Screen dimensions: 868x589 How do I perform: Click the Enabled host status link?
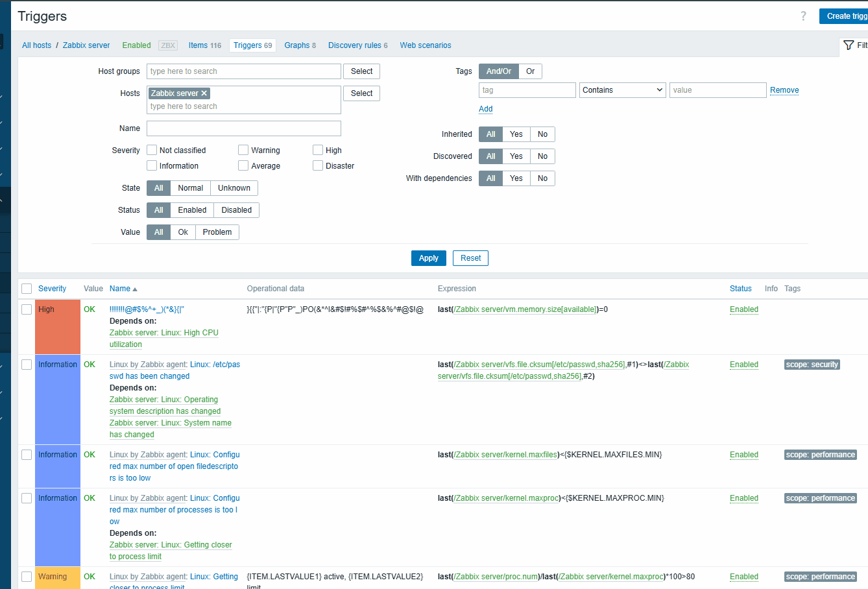(137, 45)
